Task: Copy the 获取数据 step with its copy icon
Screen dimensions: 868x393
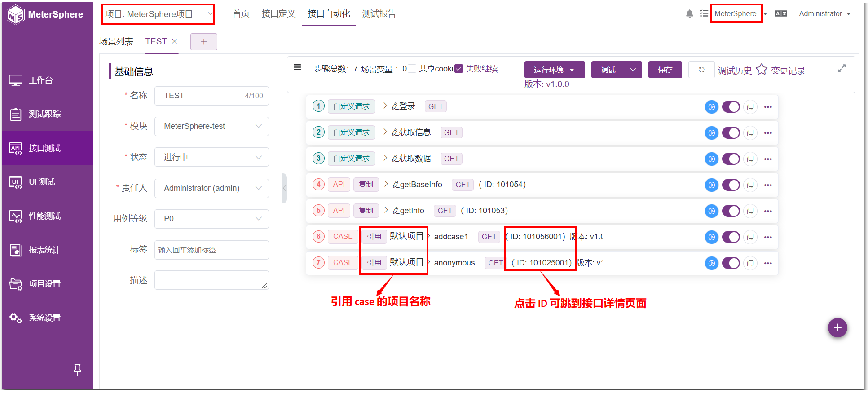Action: 750,159
